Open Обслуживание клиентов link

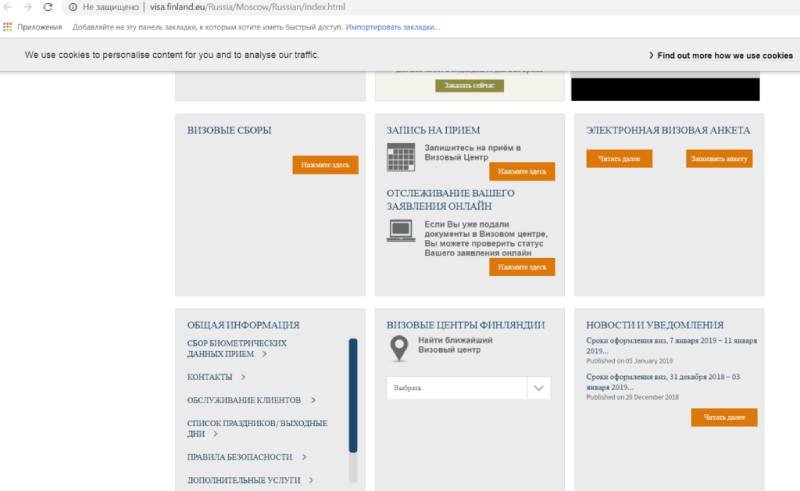pyautogui.click(x=244, y=400)
